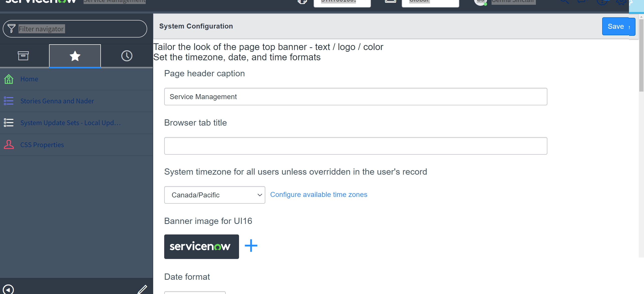Click the Browser tab title field
Image resolution: width=644 pixels, height=294 pixels.
pyautogui.click(x=355, y=146)
